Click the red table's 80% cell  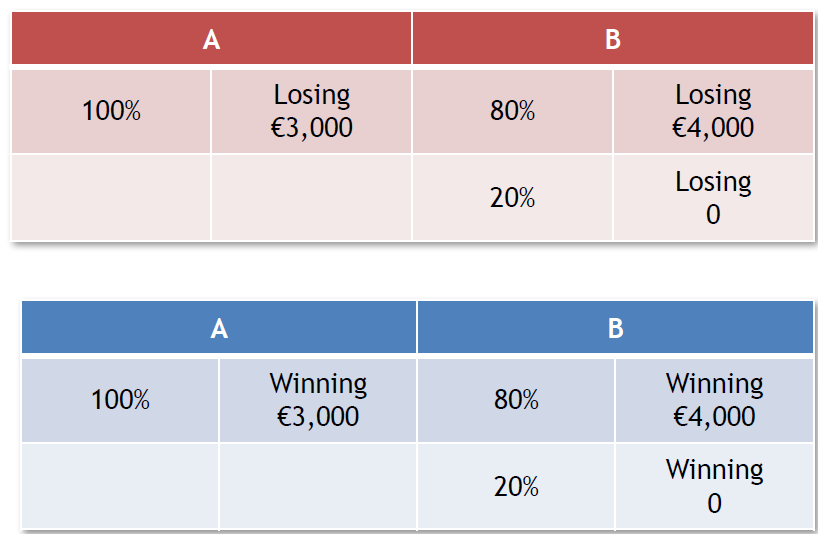512,111
